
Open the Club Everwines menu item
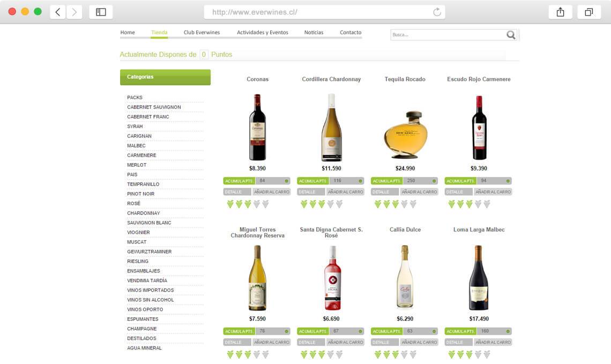[x=202, y=32]
